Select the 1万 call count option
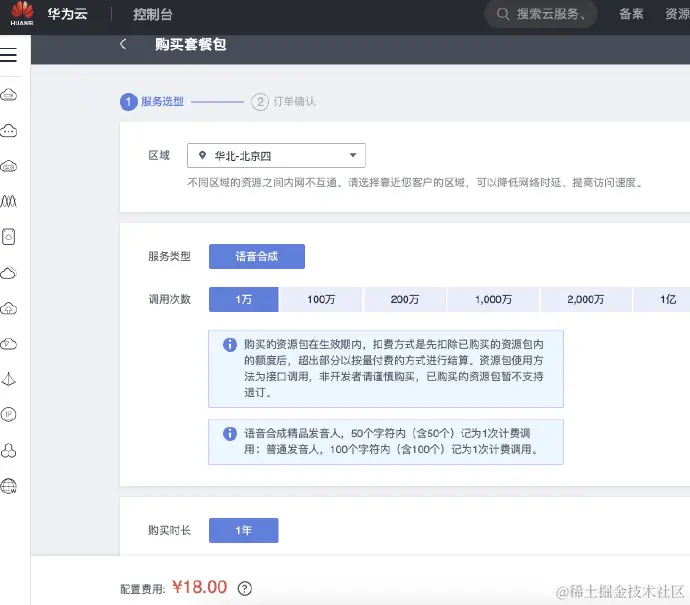 [243, 300]
